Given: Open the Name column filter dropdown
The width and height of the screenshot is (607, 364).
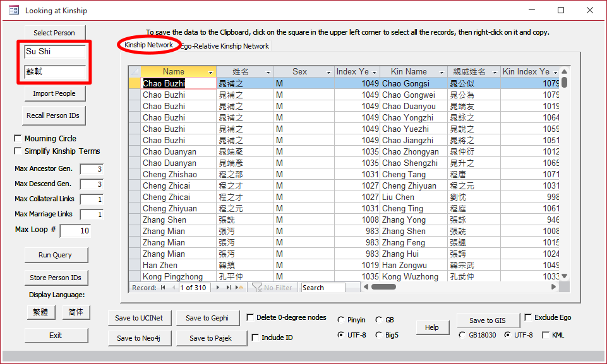Looking at the screenshot, I should [210, 73].
